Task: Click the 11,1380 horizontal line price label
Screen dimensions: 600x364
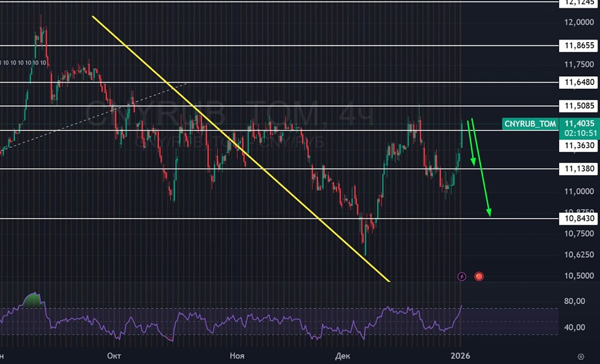Action: (x=578, y=169)
